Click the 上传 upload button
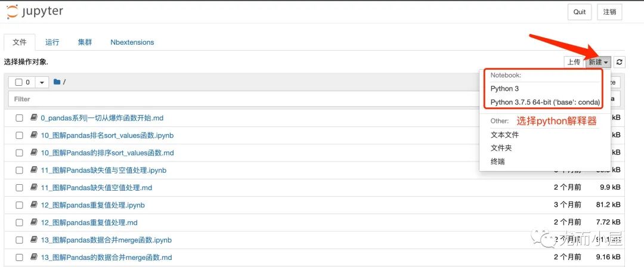Image resolution: width=644 pixels, height=267 pixels. click(x=574, y=62)
